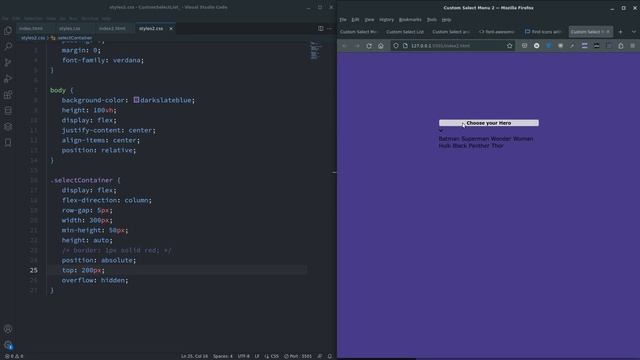Click the eyedropper extension icon in Firefox toolbar

572,46
